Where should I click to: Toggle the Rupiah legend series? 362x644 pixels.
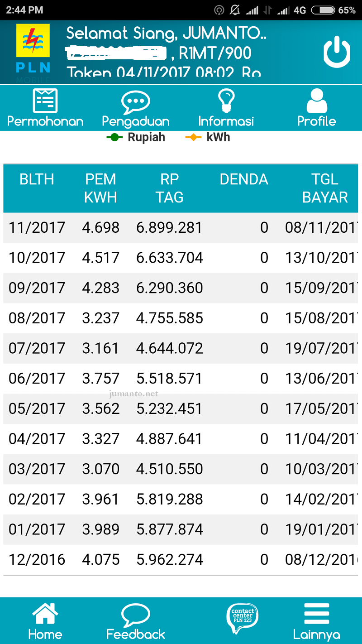(136, 137)
